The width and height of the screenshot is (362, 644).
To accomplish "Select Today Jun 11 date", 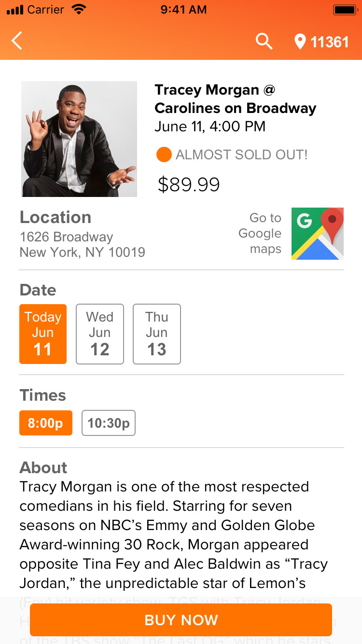I will click(x=43, y=334).
